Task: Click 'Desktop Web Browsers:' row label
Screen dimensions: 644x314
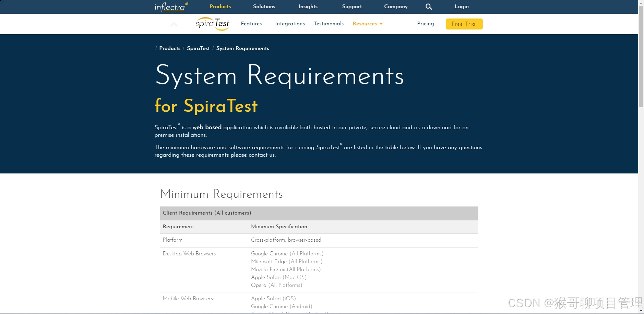Action: 190,254
